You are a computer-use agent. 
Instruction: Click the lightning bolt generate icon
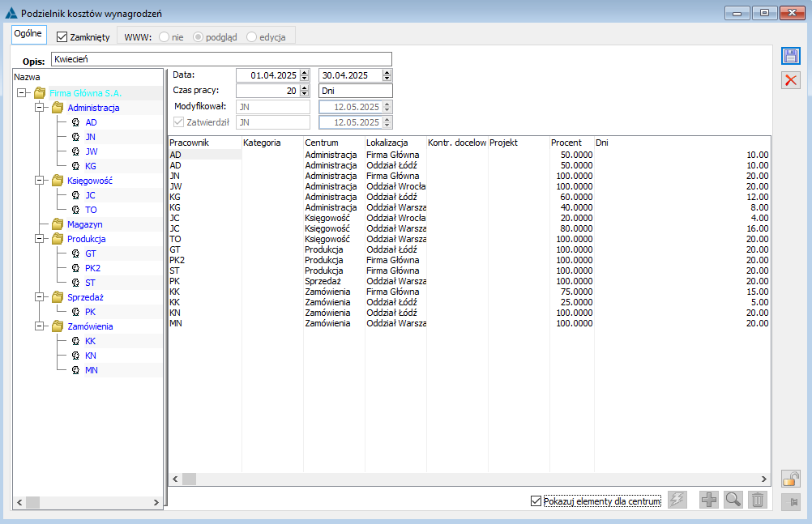677,500
